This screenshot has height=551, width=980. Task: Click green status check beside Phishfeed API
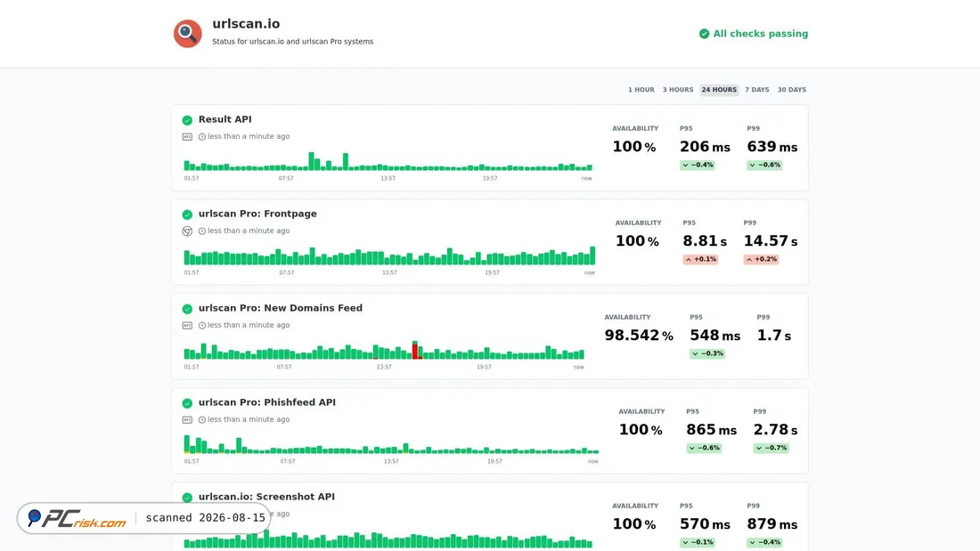(x=187, y=403)
